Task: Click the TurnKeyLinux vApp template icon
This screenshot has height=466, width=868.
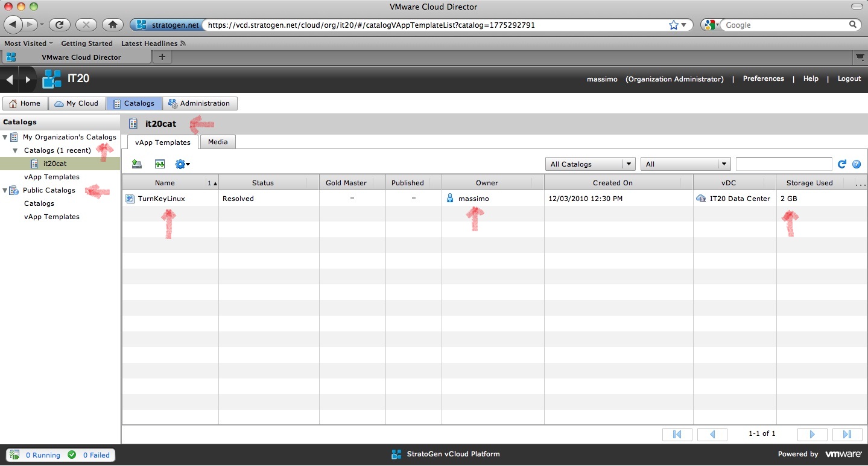Action: pos(130,199)
